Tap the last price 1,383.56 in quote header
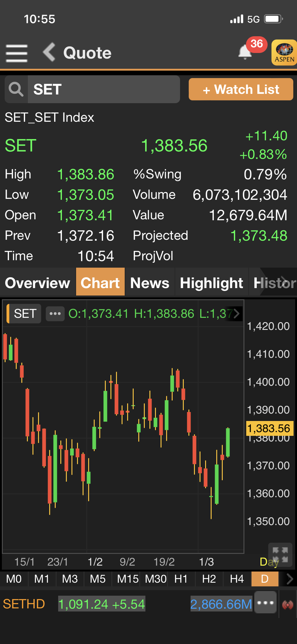This screenshot has width=297, height=644. click(x=174, y=146)
